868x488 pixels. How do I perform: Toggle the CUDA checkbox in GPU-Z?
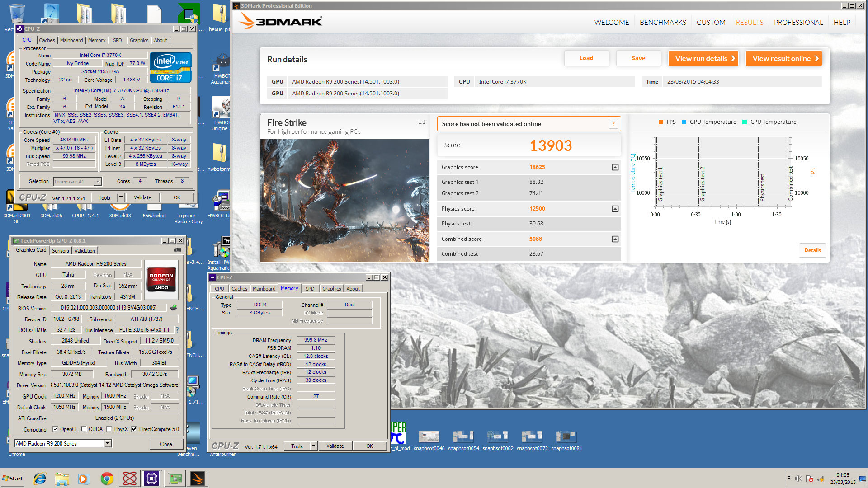point(84,429)
